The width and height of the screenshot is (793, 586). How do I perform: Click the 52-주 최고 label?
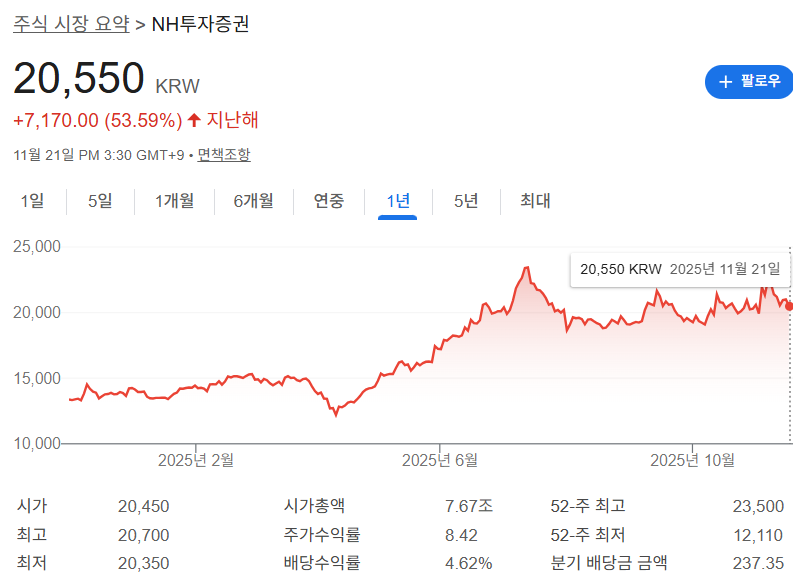click(588, 506)
